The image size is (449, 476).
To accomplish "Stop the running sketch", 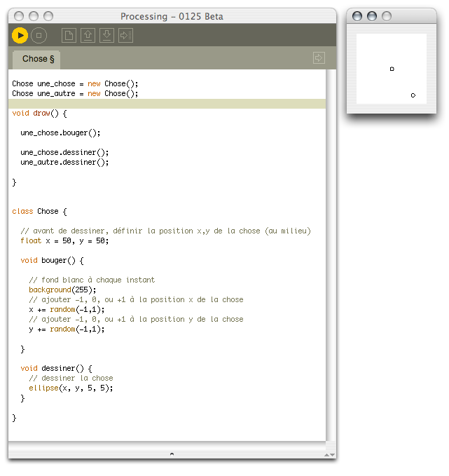I will tap(39, 35).
